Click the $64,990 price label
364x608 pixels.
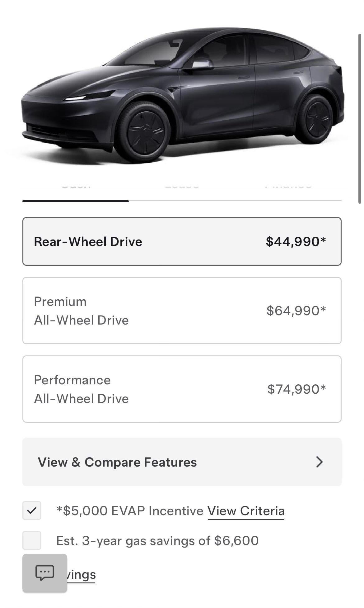tap(296, 311)
